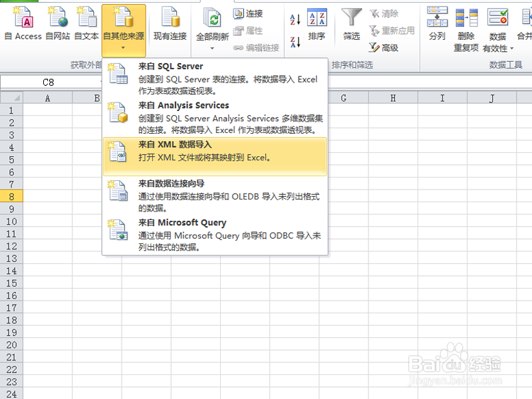Select 来自 XML 数据导入 menu entry
The height and width of the screenshot is (399, 532).
pyautogui.click(x=215, y=156)
